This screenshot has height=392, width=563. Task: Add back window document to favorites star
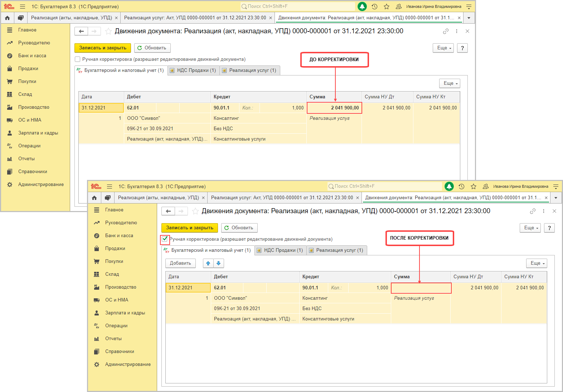tap(108, 31)
